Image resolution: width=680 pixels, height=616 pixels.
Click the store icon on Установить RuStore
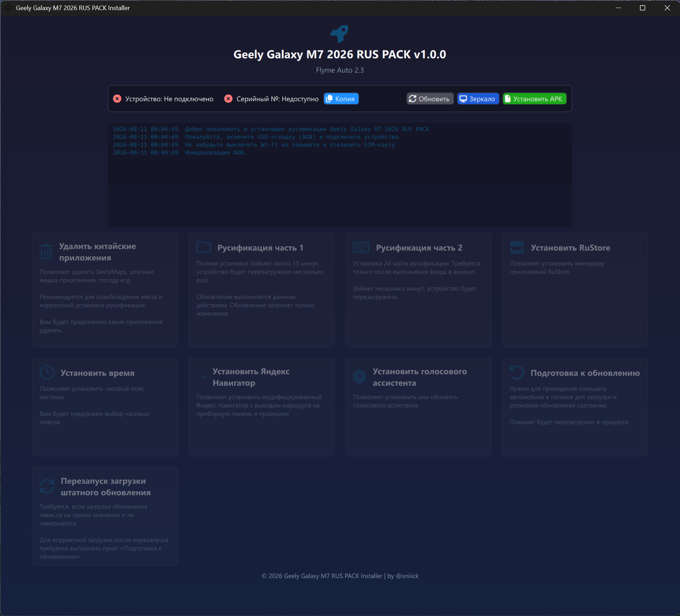517,247
